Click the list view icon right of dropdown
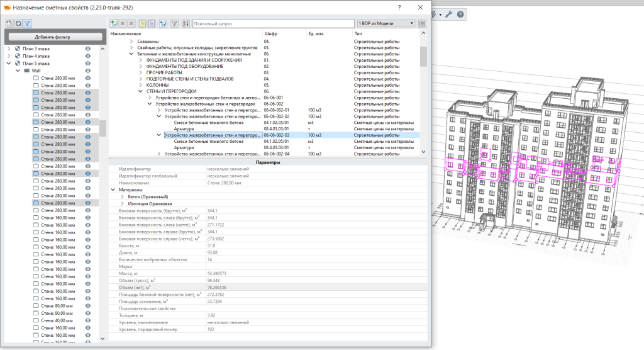This screenshot has height=350, width=644. (x=423, y=23)
